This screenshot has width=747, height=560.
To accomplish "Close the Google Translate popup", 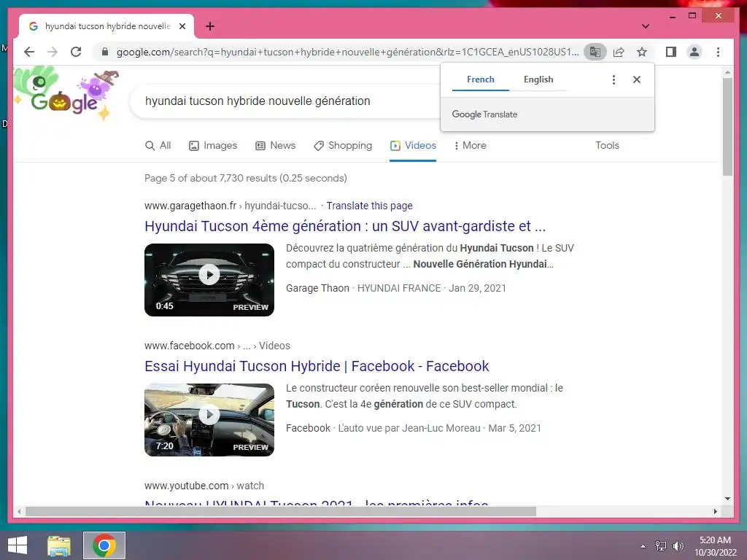I will click(x=637, y=79).
